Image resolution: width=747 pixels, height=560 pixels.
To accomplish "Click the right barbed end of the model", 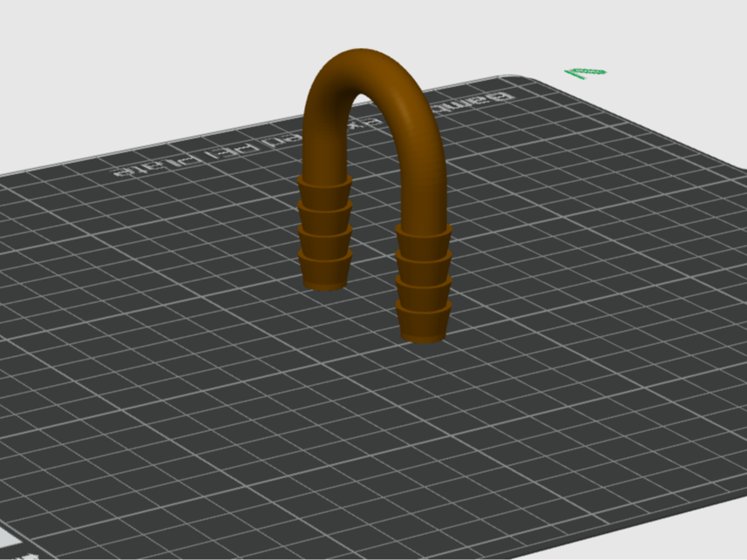I will (x=424, y=283).
